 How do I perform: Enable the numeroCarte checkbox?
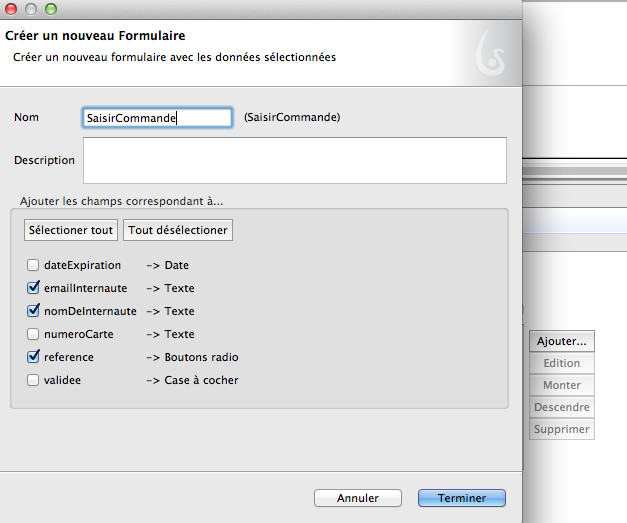[x=33, y=335]
